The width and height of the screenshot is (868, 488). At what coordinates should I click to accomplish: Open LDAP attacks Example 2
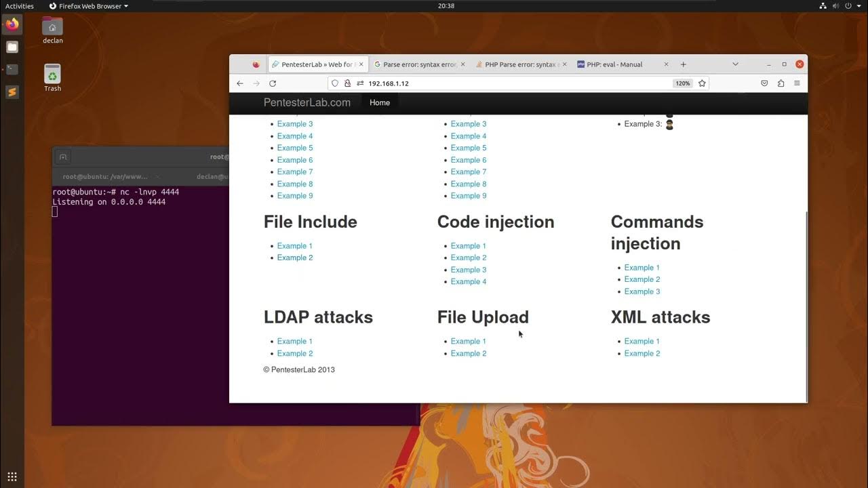pyautogui.click(x=295, y=354)
